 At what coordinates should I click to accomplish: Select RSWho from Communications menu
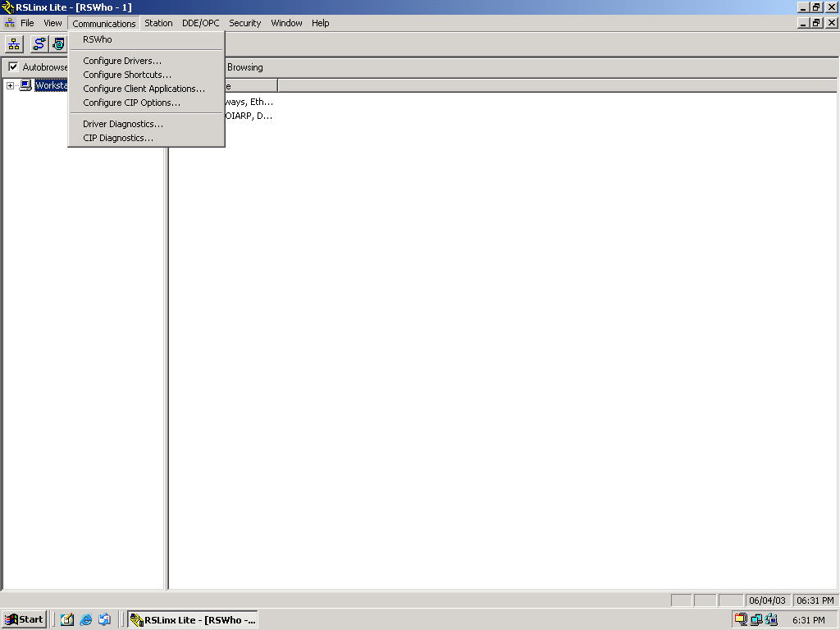(98, 39)
